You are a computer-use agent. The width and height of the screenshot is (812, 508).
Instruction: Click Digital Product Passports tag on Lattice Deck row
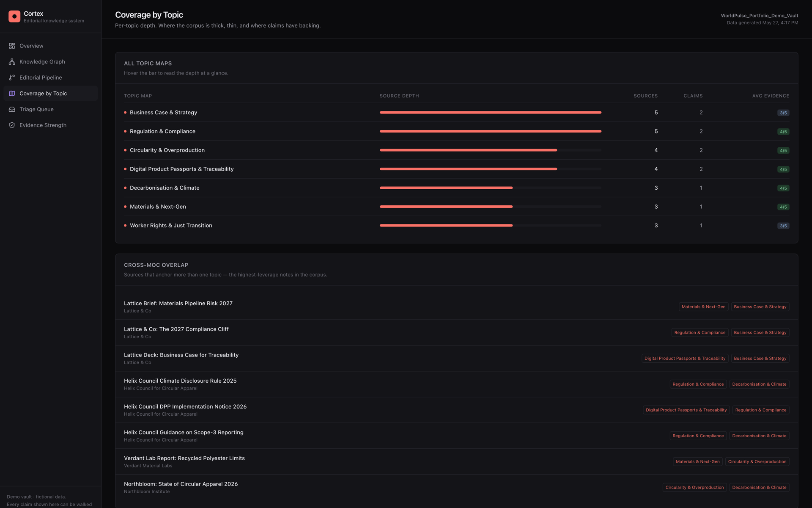685,359
